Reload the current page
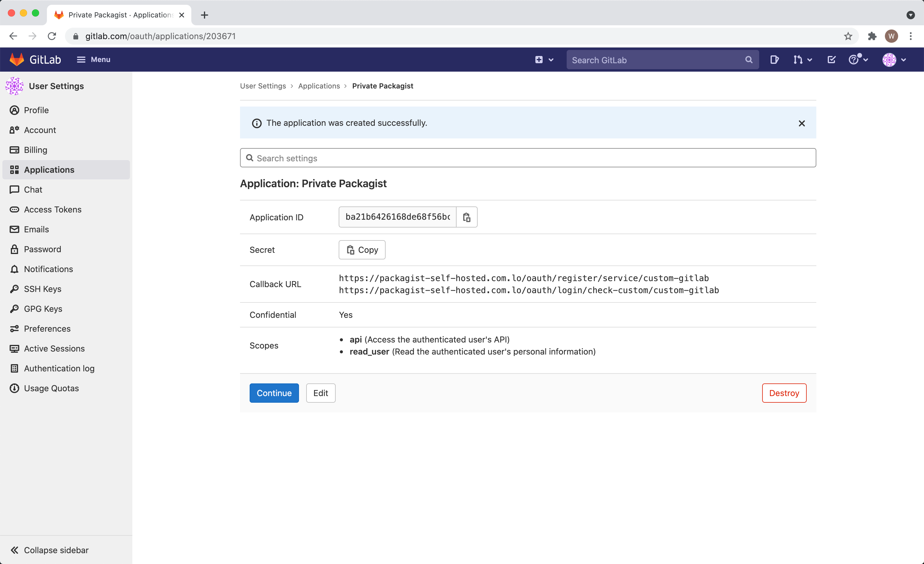Screen dimensions: 924x564 pyautogui.click(x=52, y=36)
